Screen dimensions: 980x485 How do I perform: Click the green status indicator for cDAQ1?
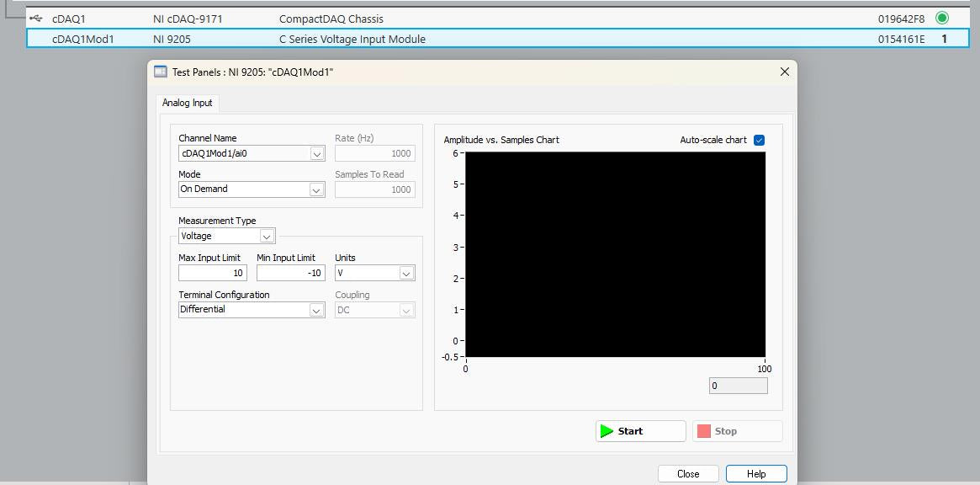coord(941,19)
